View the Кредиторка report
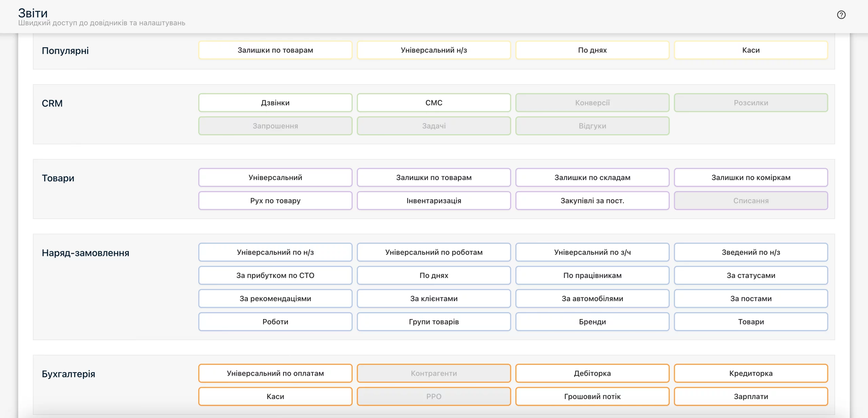This screenshot has width=868, height=418. coord(751,373)
